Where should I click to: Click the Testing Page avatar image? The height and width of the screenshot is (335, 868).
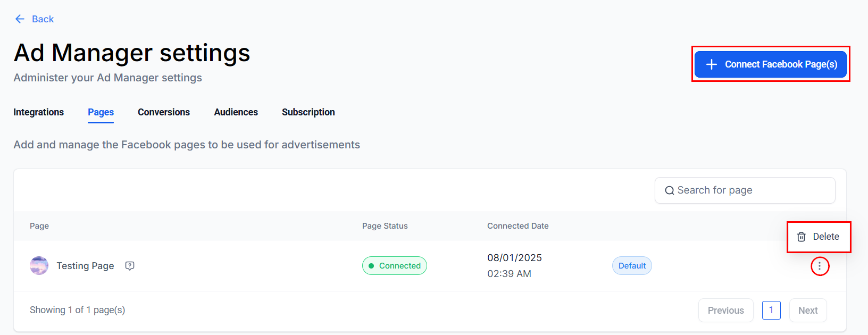tap(39, 265)
